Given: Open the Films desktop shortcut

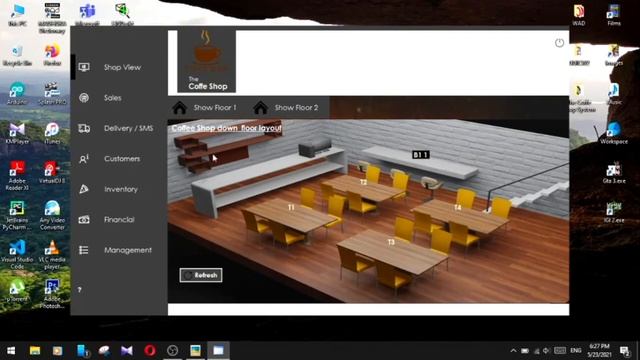Looking at the screenshot, I should 614,16.
